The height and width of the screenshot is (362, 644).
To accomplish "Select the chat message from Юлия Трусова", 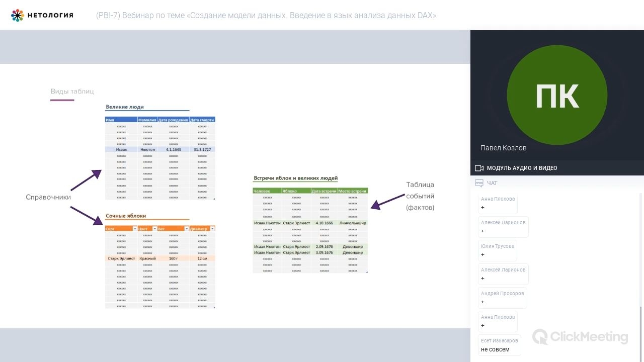I will click(498, 250).
